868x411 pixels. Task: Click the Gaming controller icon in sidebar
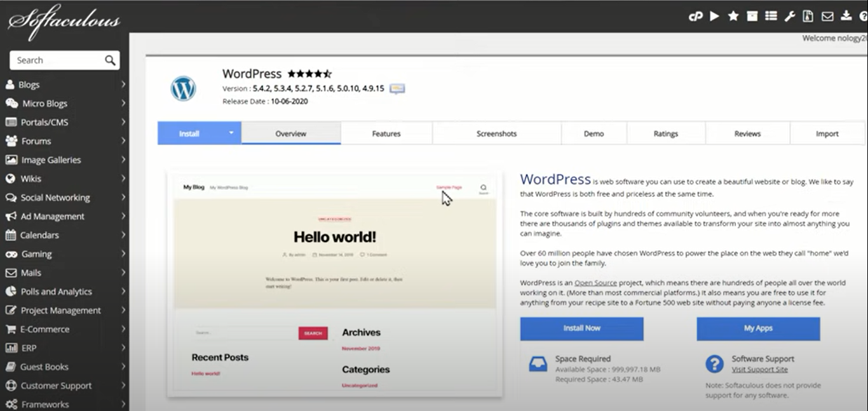coord(11,254)
